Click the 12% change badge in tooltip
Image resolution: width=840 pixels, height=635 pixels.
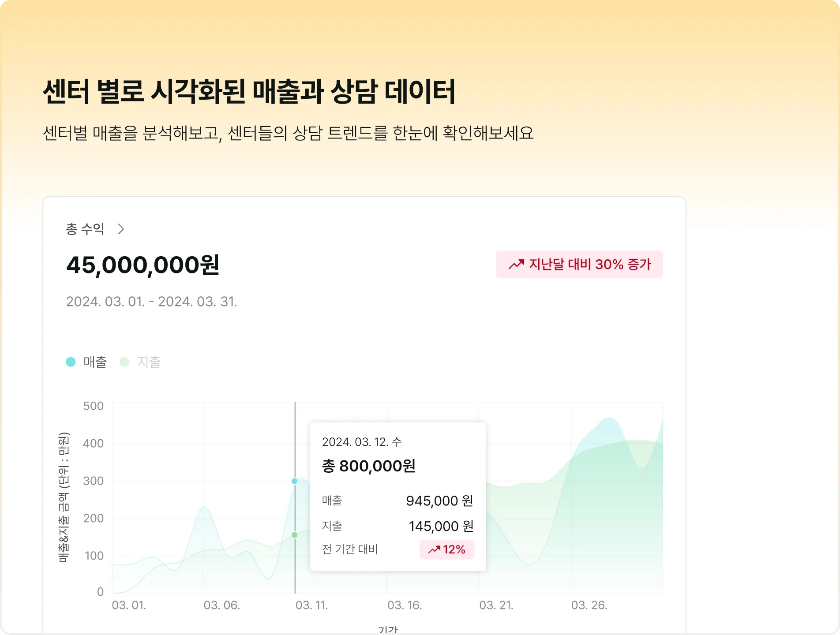pyautogui.click(x=447, y=549)
